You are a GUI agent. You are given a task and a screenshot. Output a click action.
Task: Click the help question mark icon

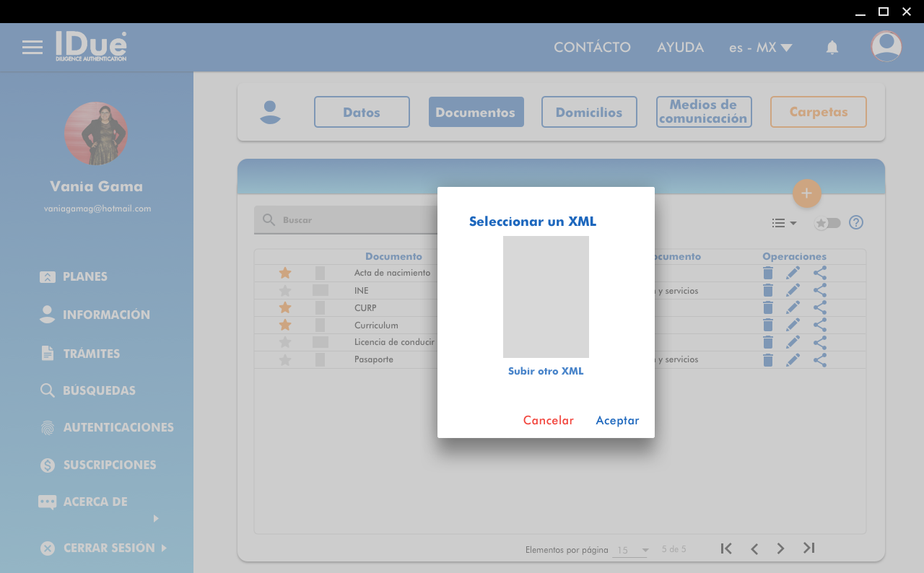tap(856, 222)
